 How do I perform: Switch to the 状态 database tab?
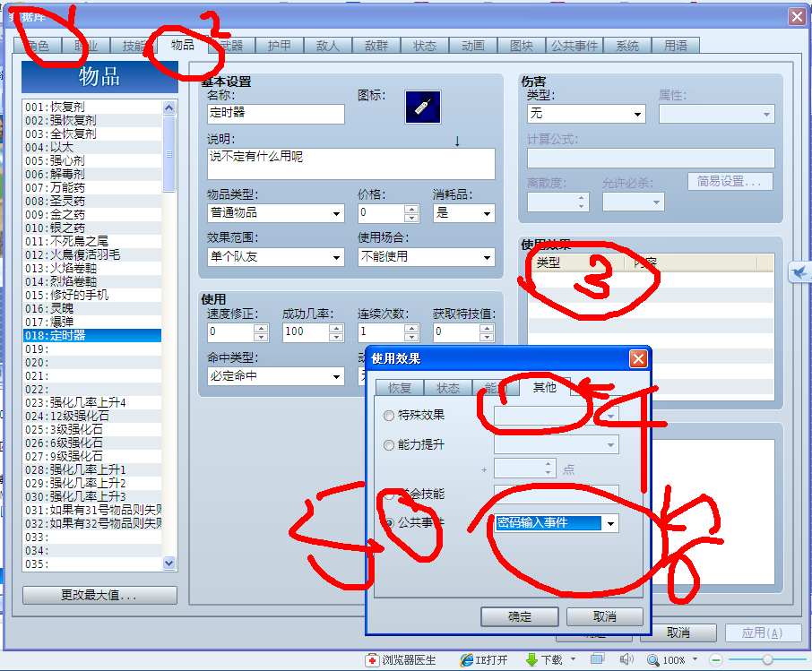point(425,46)
